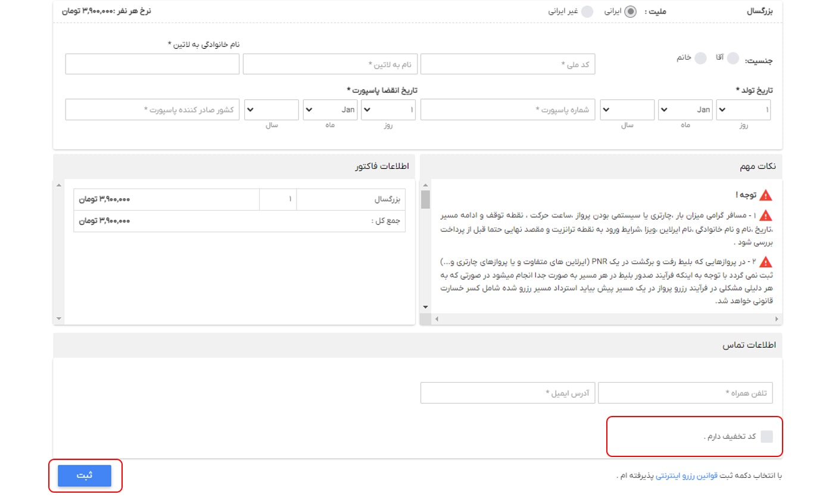This screenshot has width=829, height=504.
Task: Select the غیر ایرانی nationality option
Action: (587, 10)
